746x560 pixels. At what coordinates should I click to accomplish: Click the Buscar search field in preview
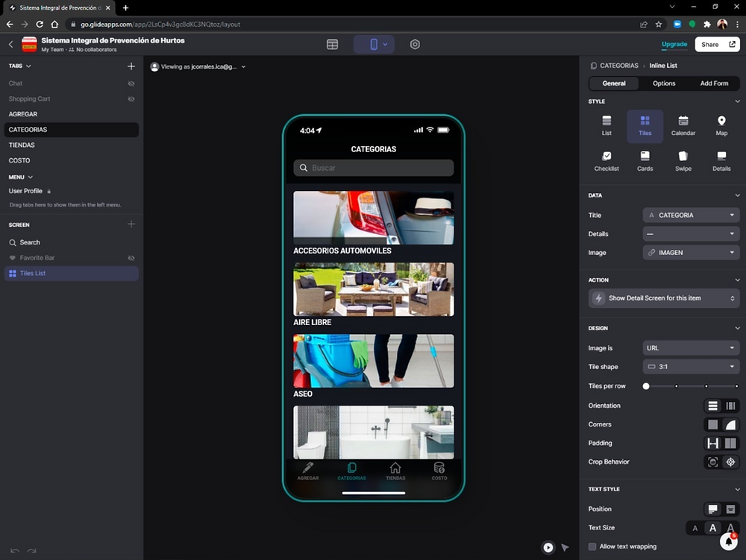point(374,168)
